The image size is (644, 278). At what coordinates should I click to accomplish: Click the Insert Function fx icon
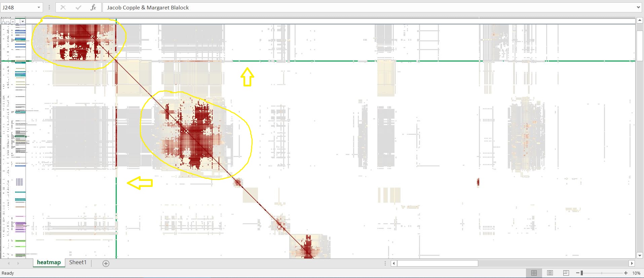[x=93, y=7]
